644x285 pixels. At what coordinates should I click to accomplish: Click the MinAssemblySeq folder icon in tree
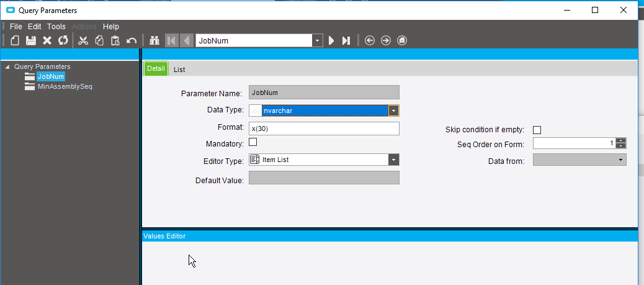coord(30,86)
